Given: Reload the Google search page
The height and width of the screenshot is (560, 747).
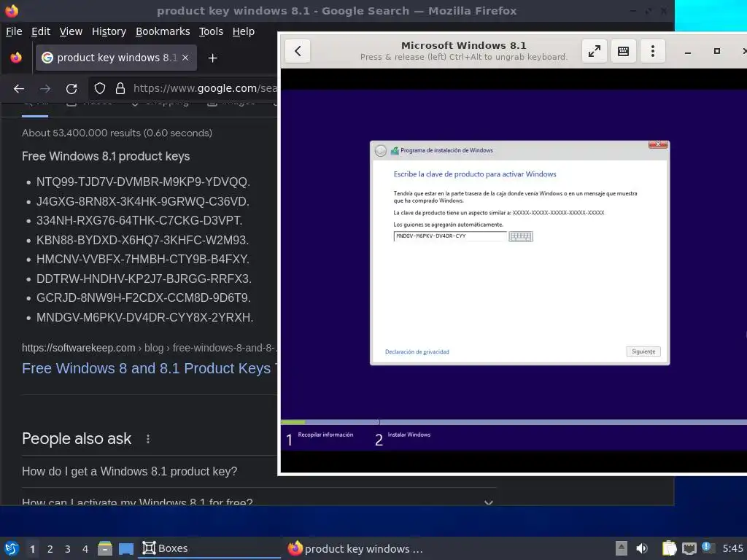Looking at the screenshot, I should (71, 88).
